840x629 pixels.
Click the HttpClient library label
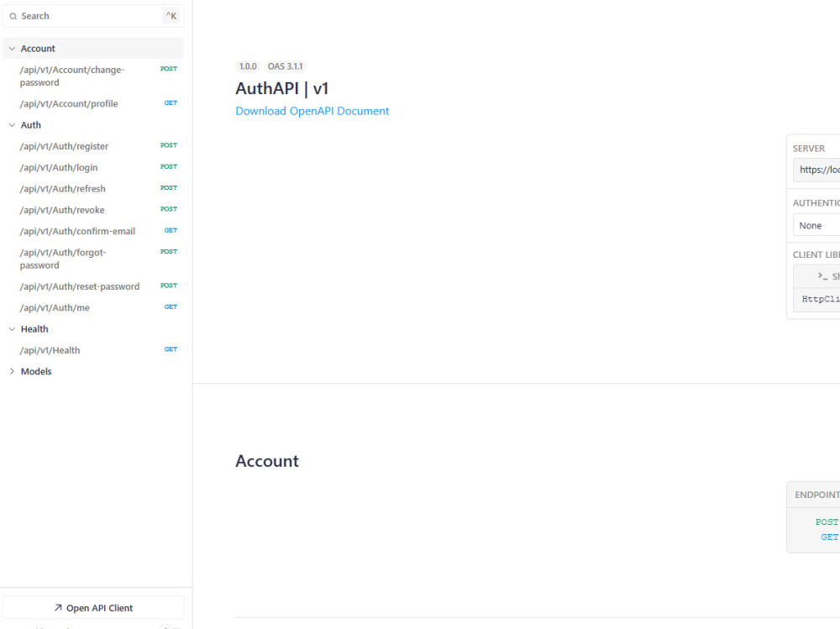coord(821,299)
